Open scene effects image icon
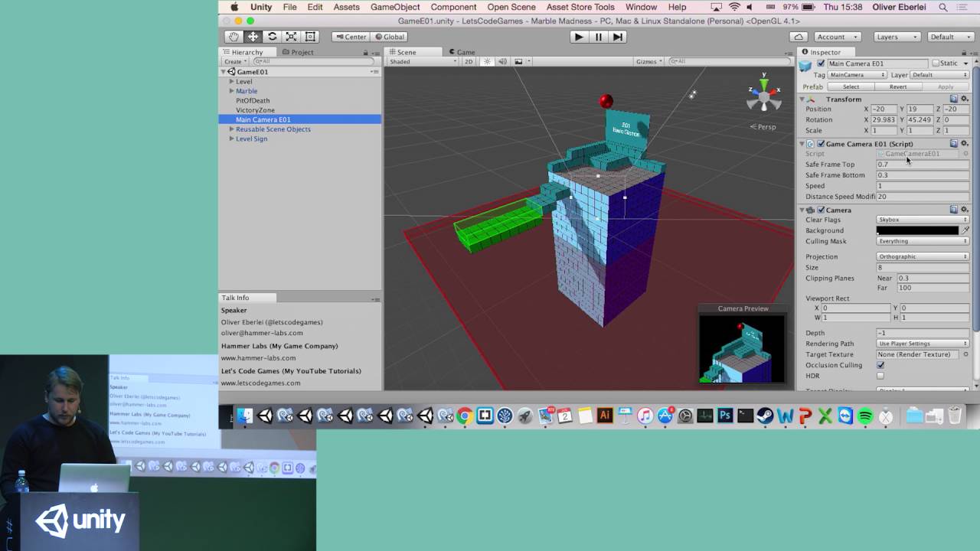This screenshot has width=980, height=551. (519, 61)
